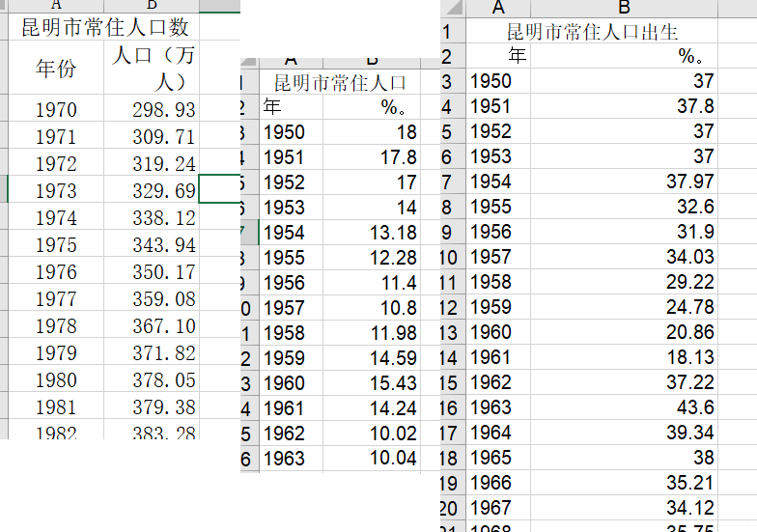The image size is (757, 532).
Task: Click the cell with 378.05
Action: coord(152,378)
